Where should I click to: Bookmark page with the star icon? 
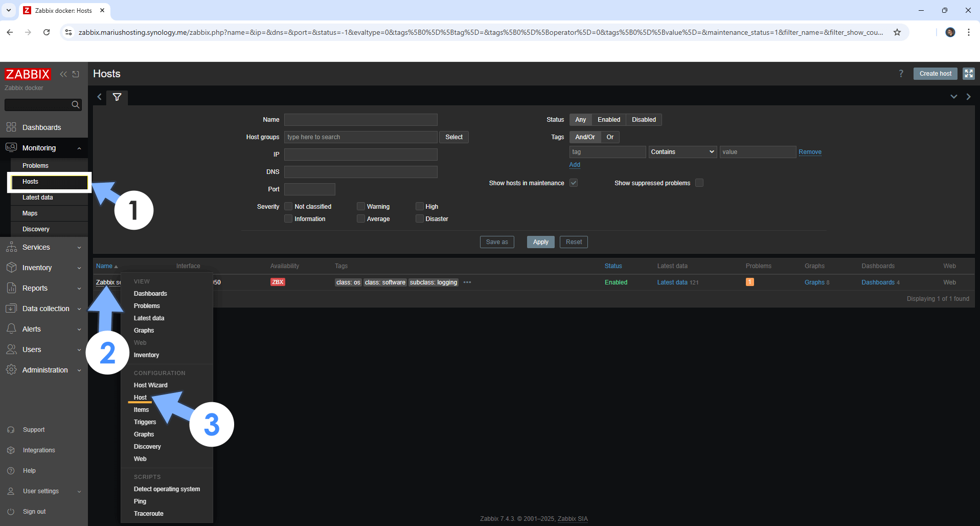[x=897, y=32]
